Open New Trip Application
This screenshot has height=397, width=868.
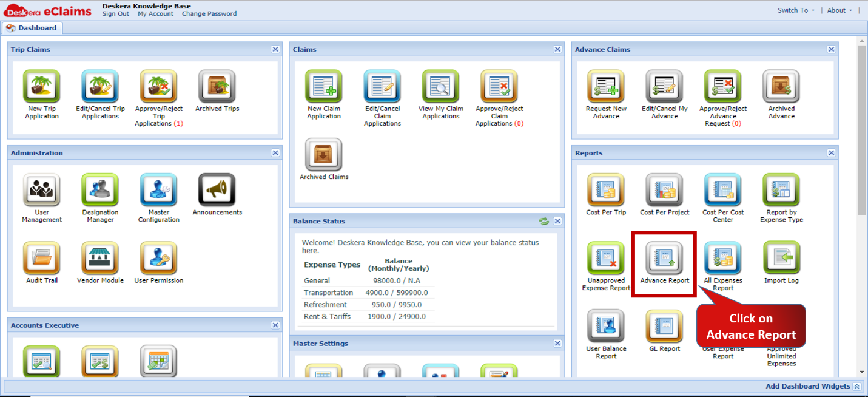42,87
